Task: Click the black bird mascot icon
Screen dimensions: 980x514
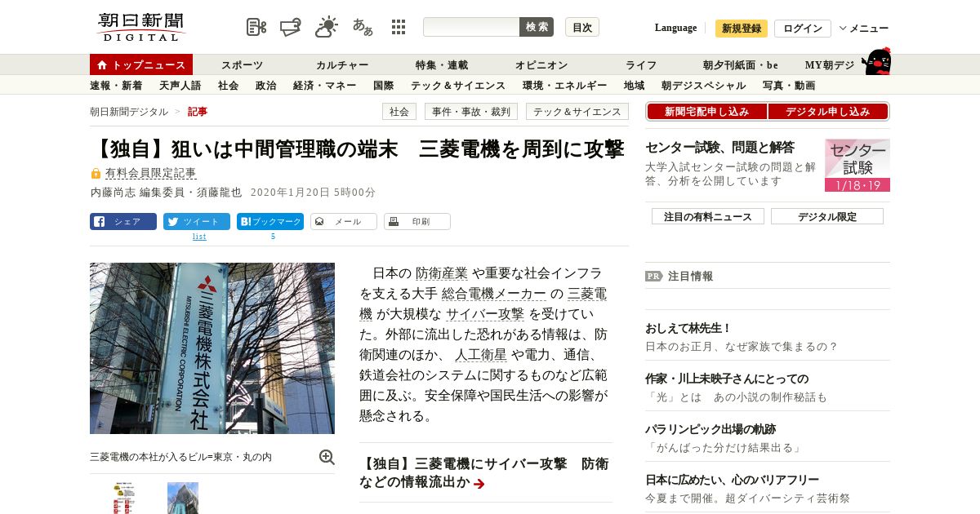Action: 877,61
